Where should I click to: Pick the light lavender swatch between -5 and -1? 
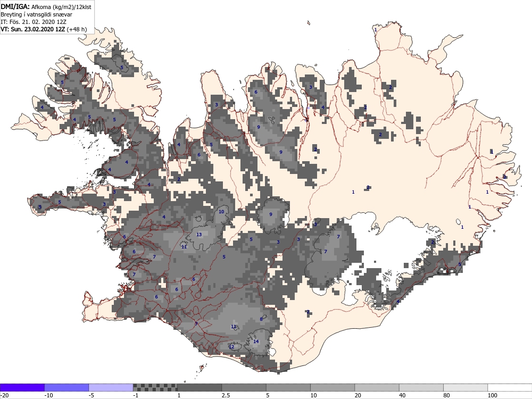(x=111, y=387)
